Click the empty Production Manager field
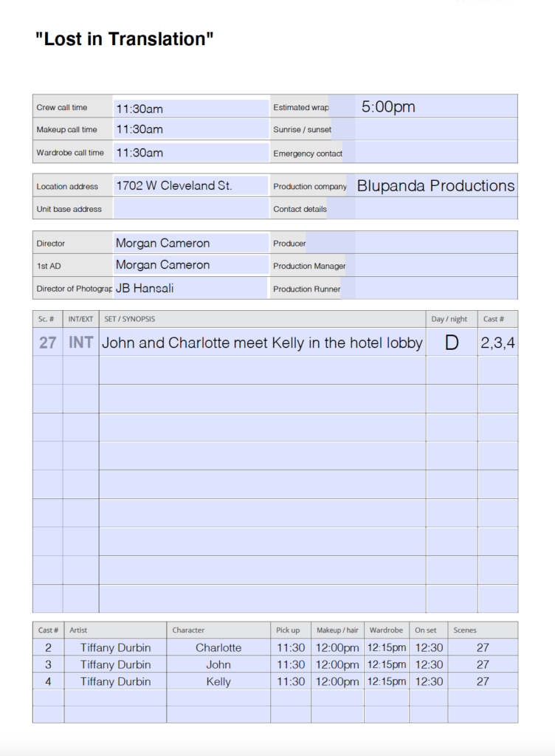This screenshot has width=555, height=756. coord(435,265)
